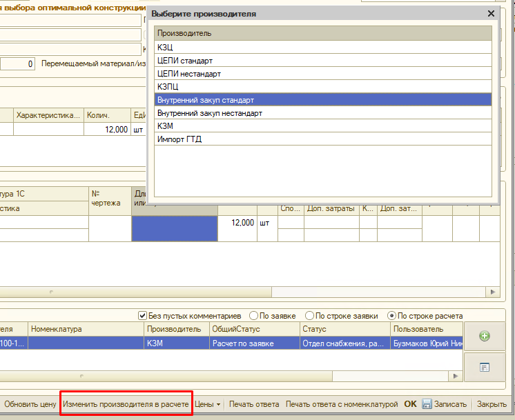Viewport: 515px width, 420px height.
Task: Click right arrow of comments table scrollbar
Action: coord(456,376)
